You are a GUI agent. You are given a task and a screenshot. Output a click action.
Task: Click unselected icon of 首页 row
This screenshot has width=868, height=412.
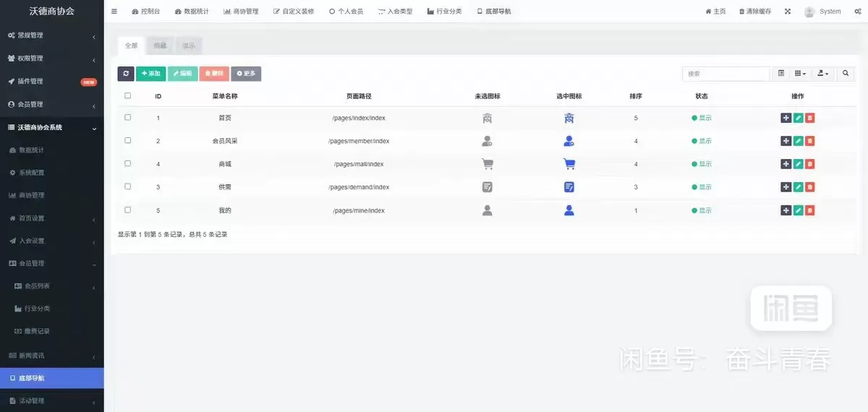(488, 118)
